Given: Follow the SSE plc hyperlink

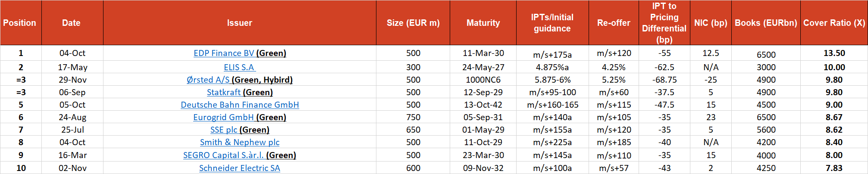Looking at the screenshot, I should pyautogui.click(x=224, y=130).
